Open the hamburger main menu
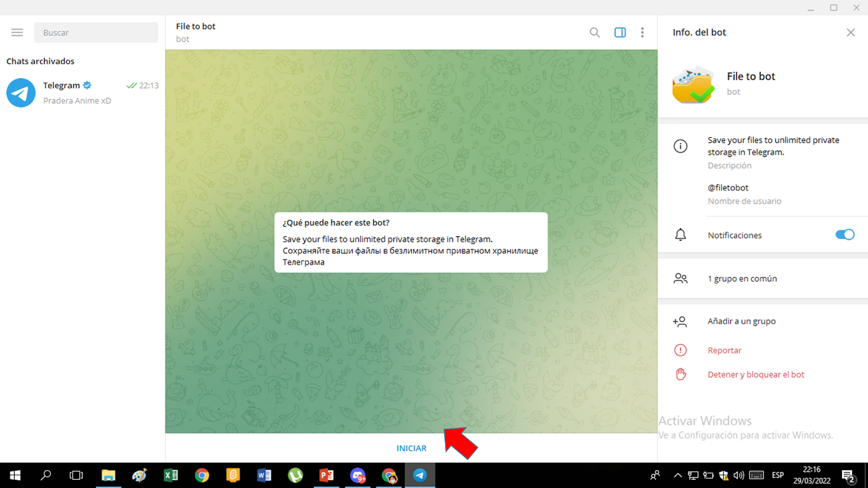This screenshot has height=488, width=868. click(x=17, y=33)
